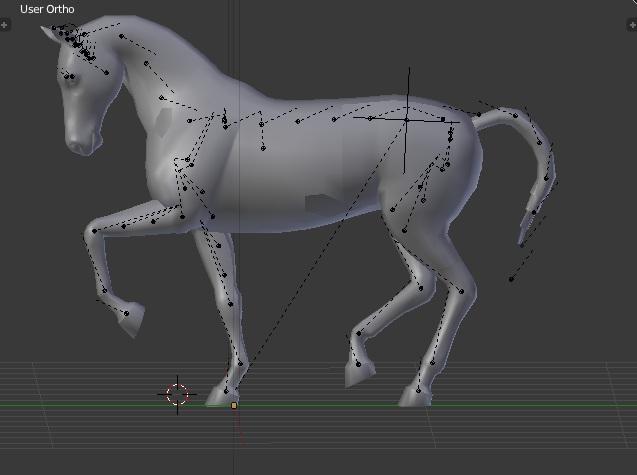Click the green X-axis line at far left
637x475 pixels.
pos(20,405)
